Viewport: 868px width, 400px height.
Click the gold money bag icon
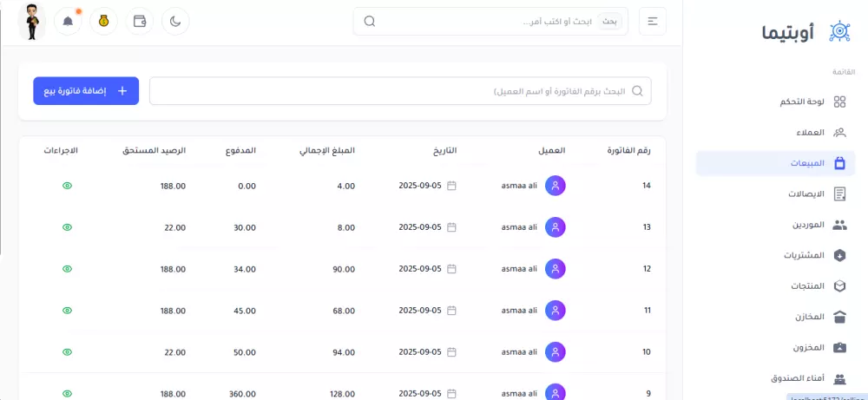point(103,21)
